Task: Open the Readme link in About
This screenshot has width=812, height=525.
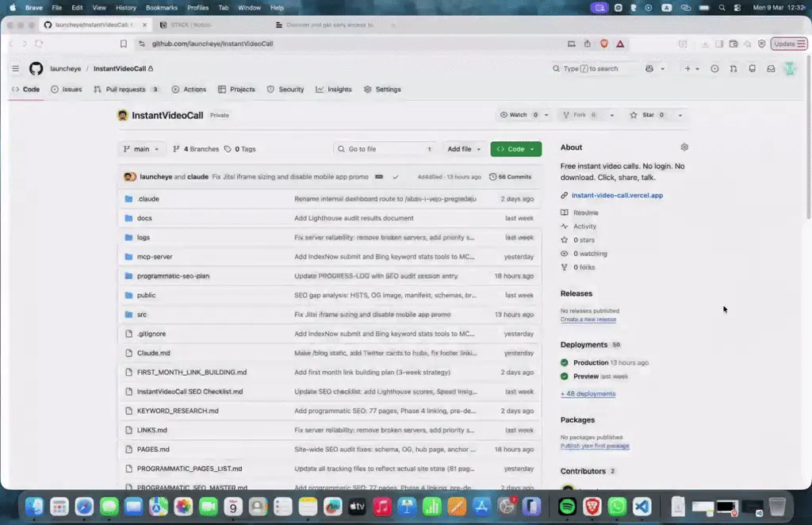Action: pyautogui.click(x=586, y=213)
